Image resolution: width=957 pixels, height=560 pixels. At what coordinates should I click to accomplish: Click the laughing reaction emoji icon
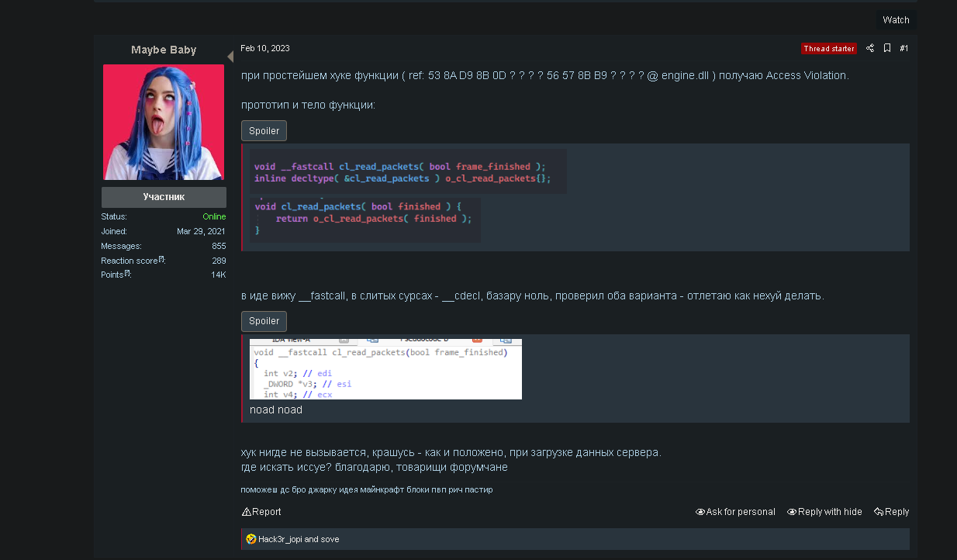[250, 539]
